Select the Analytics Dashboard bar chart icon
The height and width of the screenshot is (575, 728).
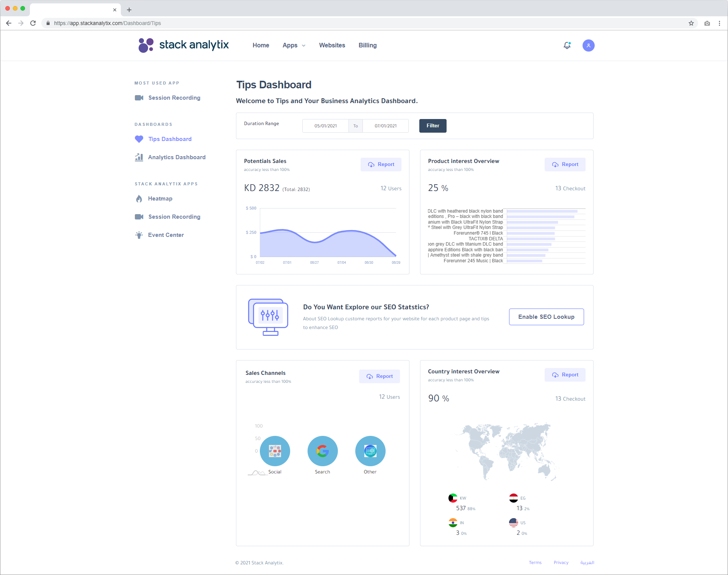pos(139,157)
